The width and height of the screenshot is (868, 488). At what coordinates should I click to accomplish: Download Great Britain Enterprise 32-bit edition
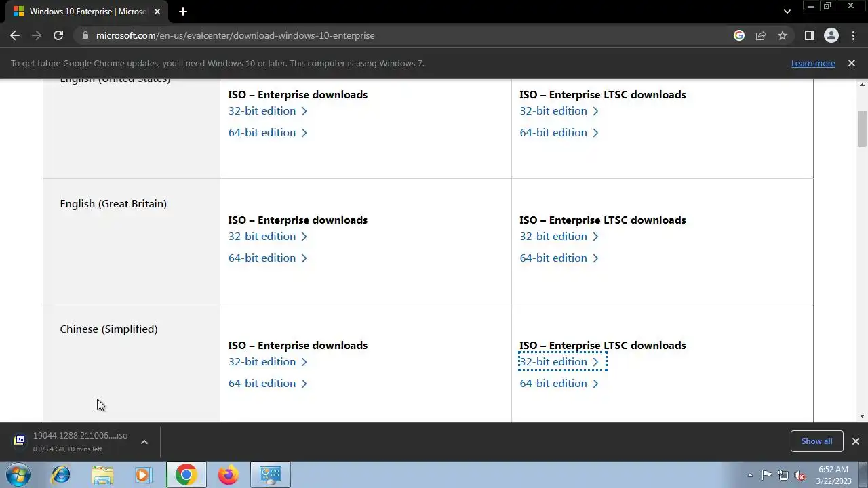[268, 237]
